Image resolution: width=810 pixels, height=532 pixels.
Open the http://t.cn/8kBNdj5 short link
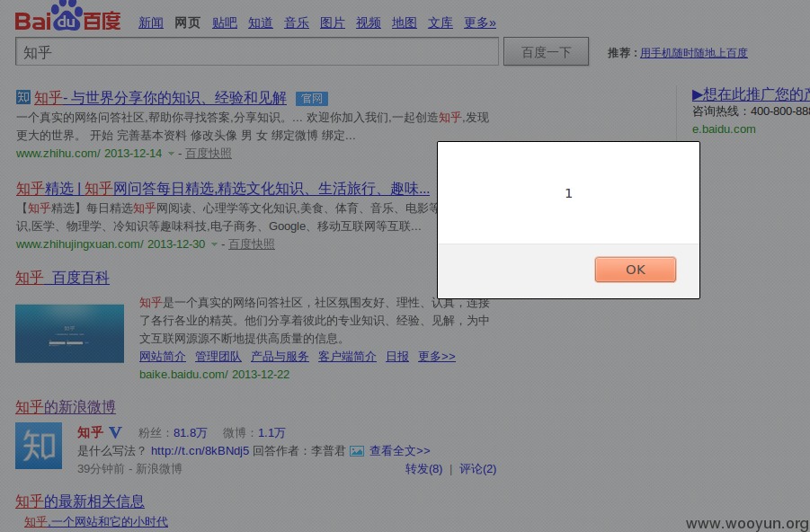pyautogui.click(x=200, y=451)
